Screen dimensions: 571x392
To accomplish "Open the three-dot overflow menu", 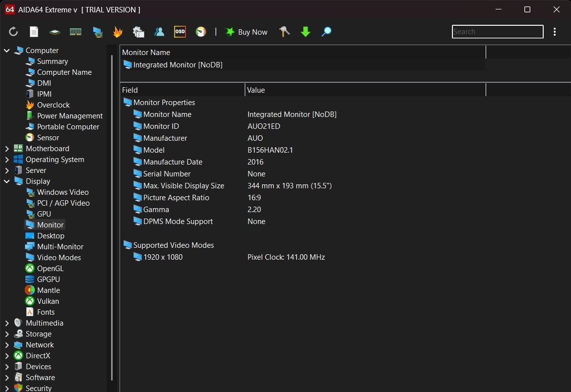I will click(x=555, y=32).
